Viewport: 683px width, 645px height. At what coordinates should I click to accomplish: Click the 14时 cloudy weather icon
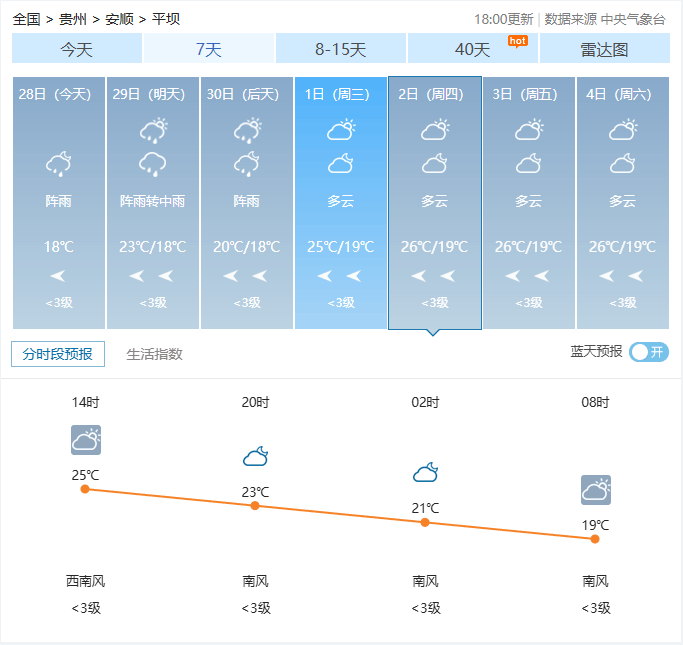86,440
